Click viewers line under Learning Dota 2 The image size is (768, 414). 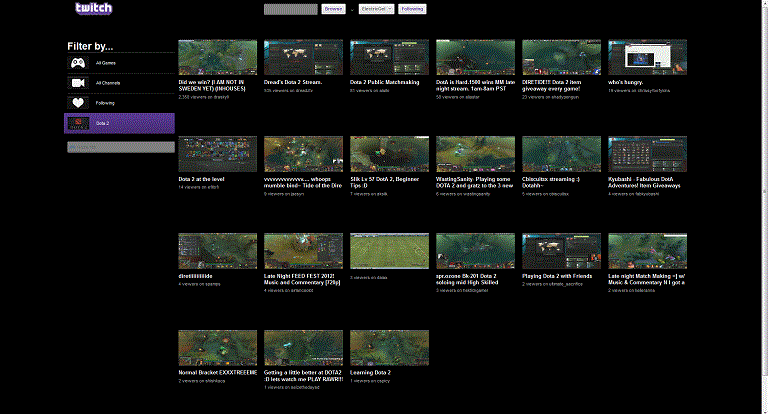370,381
